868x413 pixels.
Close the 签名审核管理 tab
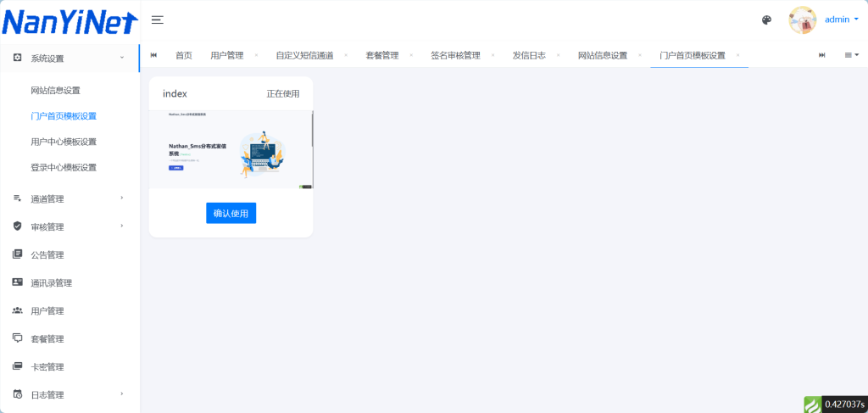(x=492, y=55)
